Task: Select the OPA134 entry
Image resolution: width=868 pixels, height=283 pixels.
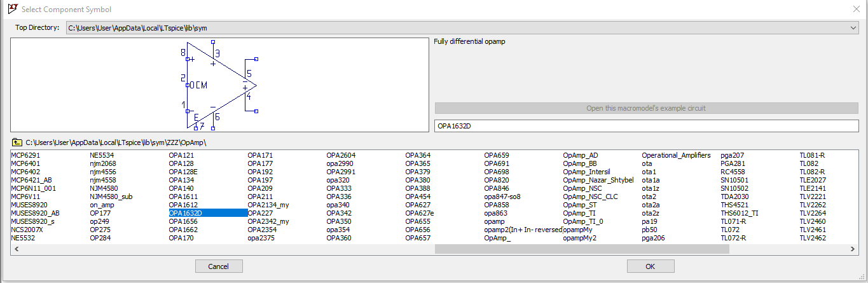Action: [x=181, y=180]
